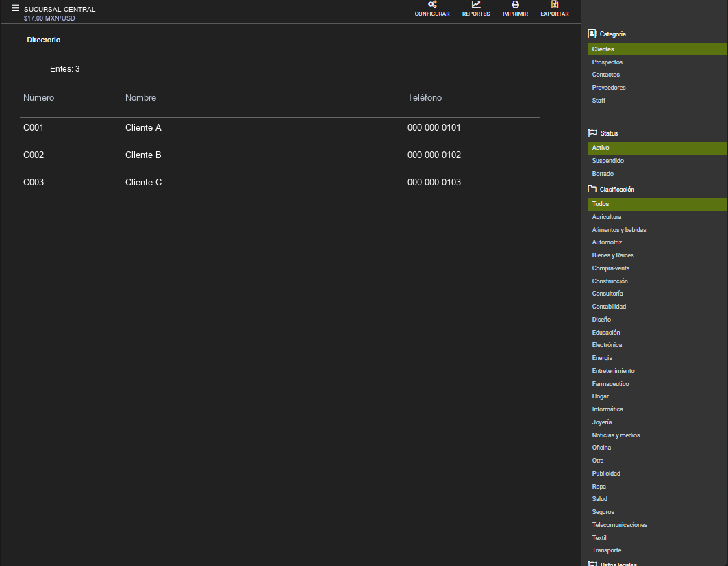
Task: Filter by Suspendido status
Action: (x=607, y=161)
